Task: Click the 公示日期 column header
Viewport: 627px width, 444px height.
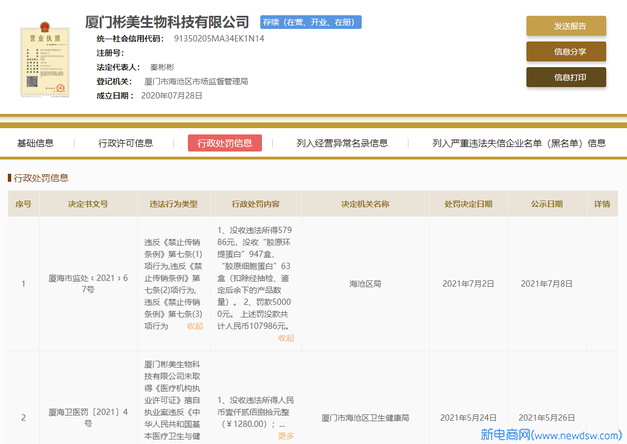Action: (x=547, y=204)
